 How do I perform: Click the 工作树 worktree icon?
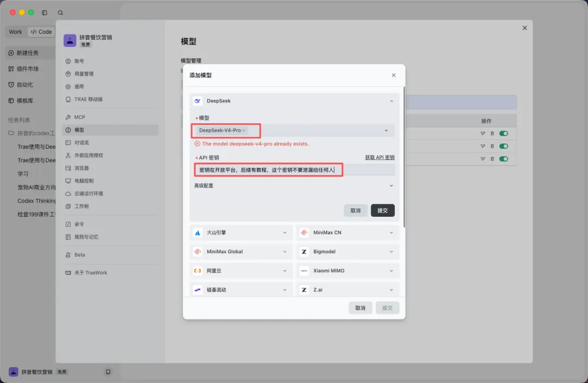coord(68,206)
